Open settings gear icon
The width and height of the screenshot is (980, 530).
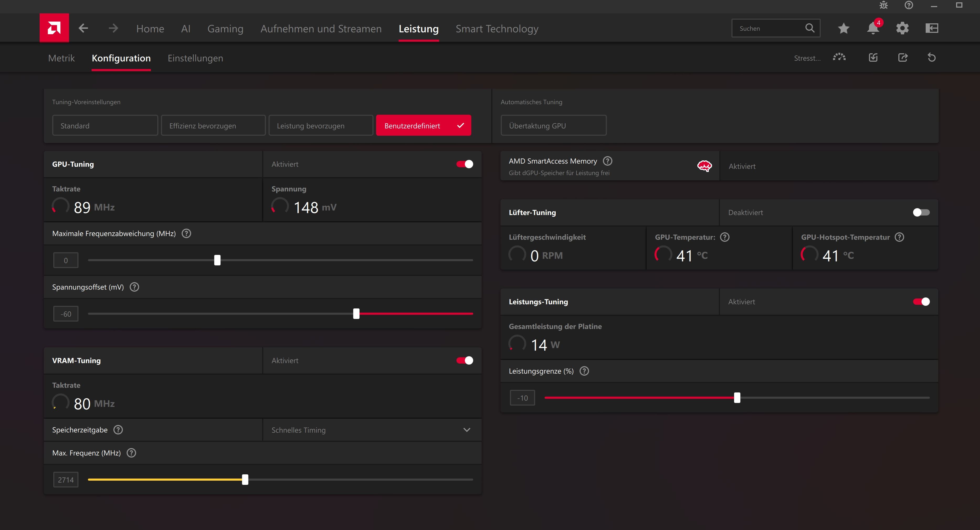[902, 28]
